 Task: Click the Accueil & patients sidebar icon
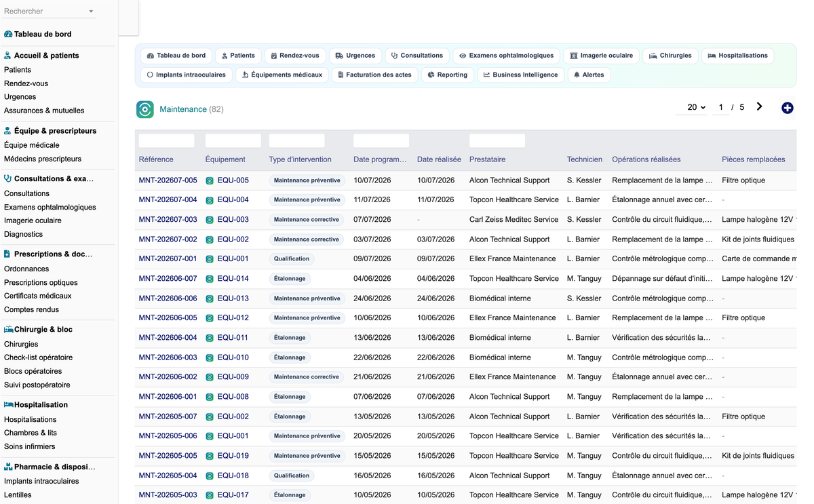click(x=7, y=56)
